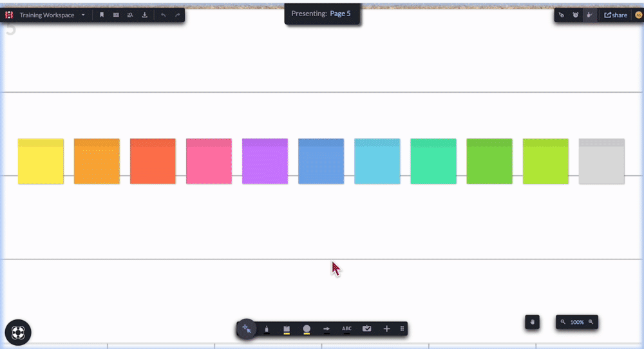Select the blue sticky note
Screen dimensions: 644x349
[x=321, y=162]
